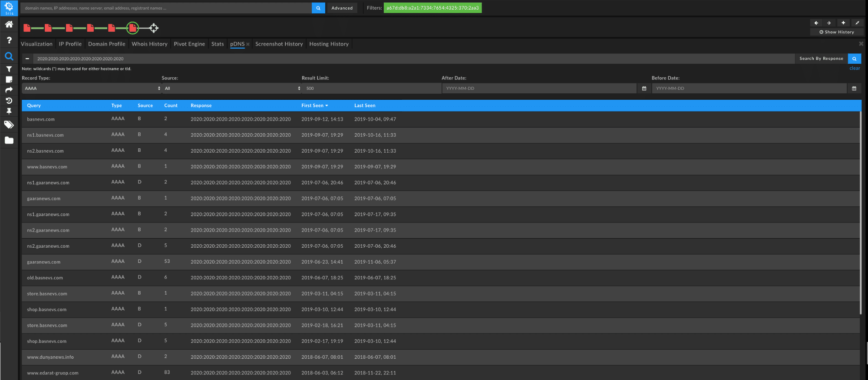
Task: Sort by Last Seen column header
Action: click(365, 105)
